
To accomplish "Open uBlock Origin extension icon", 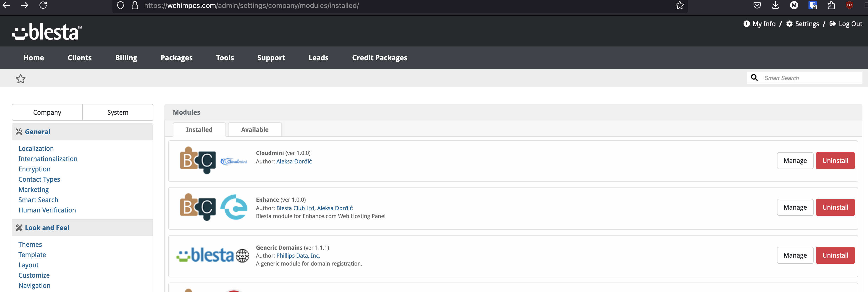I will (x=849, y=5).
